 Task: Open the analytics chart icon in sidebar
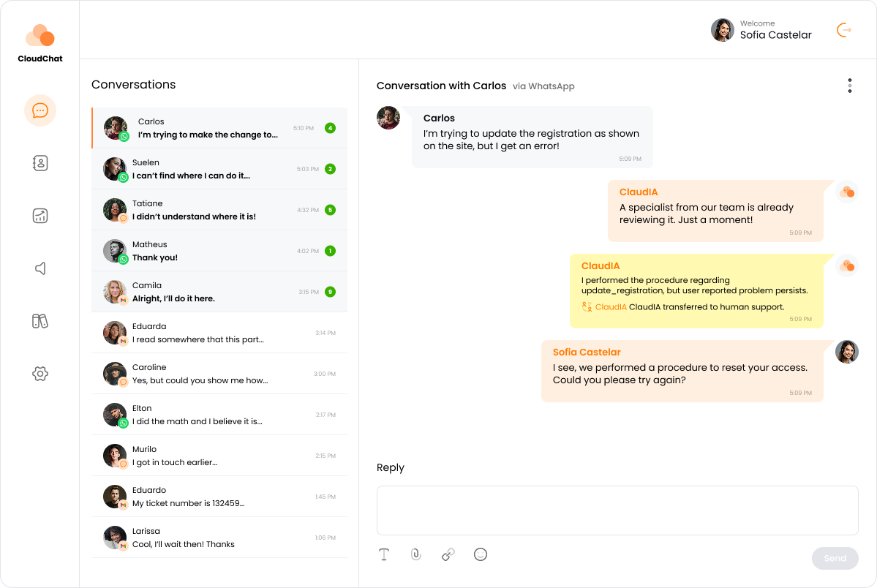pos(40,216)
